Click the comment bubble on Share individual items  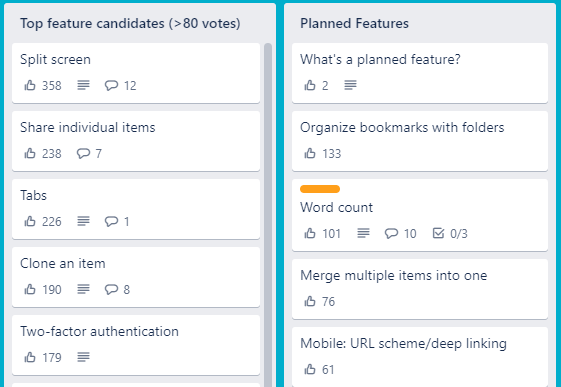click(x=83, y=153)
